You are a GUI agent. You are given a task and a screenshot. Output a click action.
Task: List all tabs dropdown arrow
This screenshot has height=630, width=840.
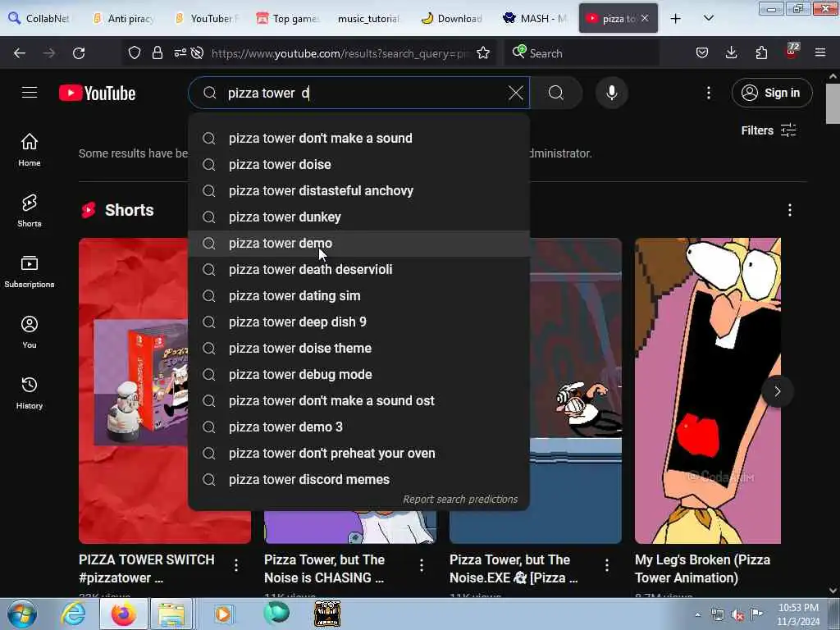[x=708, y=19]
